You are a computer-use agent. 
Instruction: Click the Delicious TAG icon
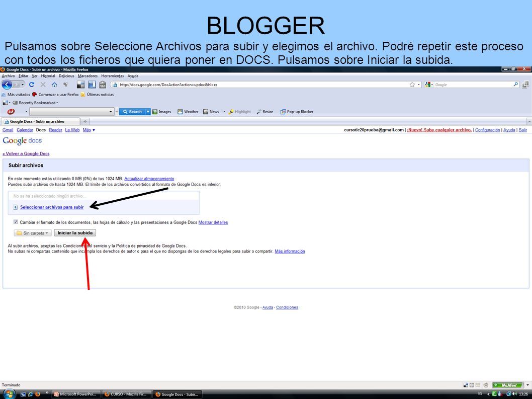103,85
